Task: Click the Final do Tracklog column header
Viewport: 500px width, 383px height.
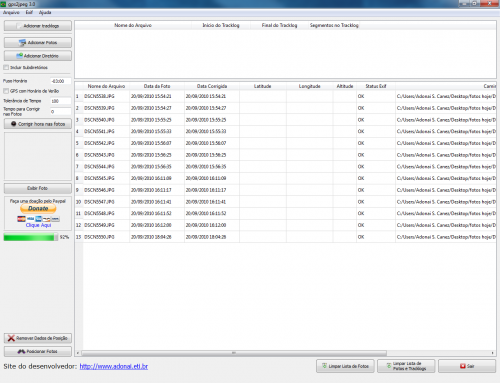Action: 279,25
